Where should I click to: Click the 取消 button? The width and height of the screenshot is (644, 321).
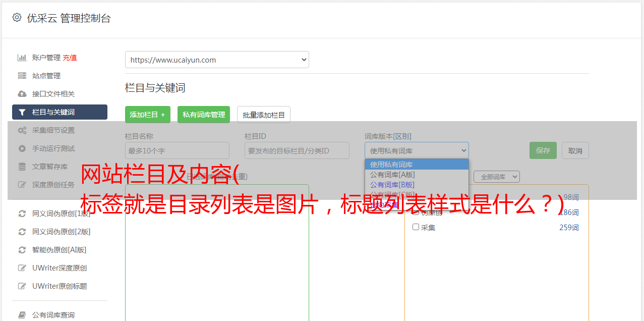(x=575, y=150)
